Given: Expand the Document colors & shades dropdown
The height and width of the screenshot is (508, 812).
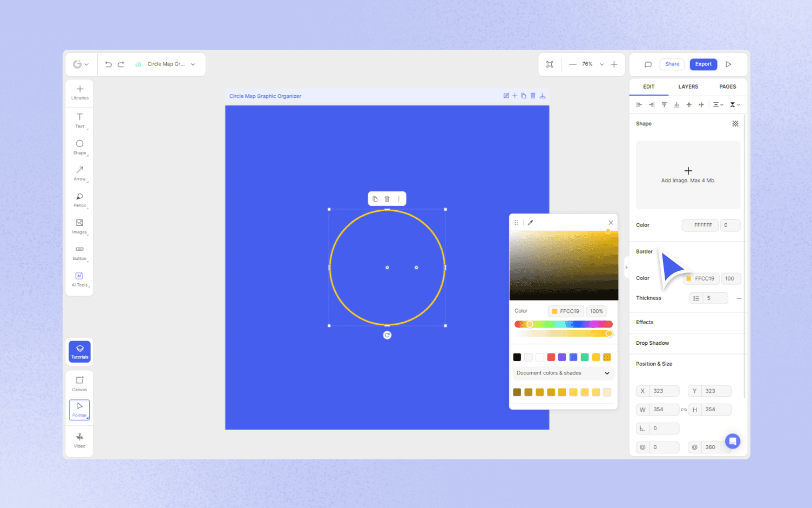Looking at the screenshot, I should click(563, 373).
